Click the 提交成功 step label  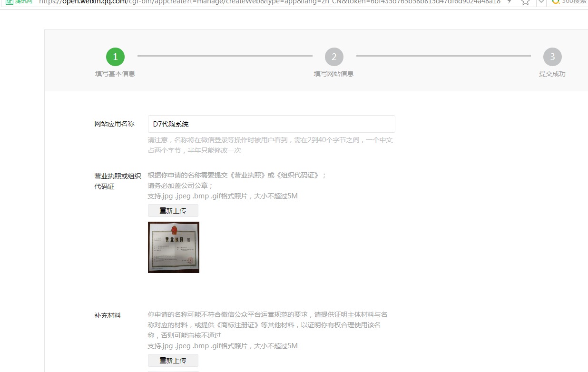pos(552,74)
